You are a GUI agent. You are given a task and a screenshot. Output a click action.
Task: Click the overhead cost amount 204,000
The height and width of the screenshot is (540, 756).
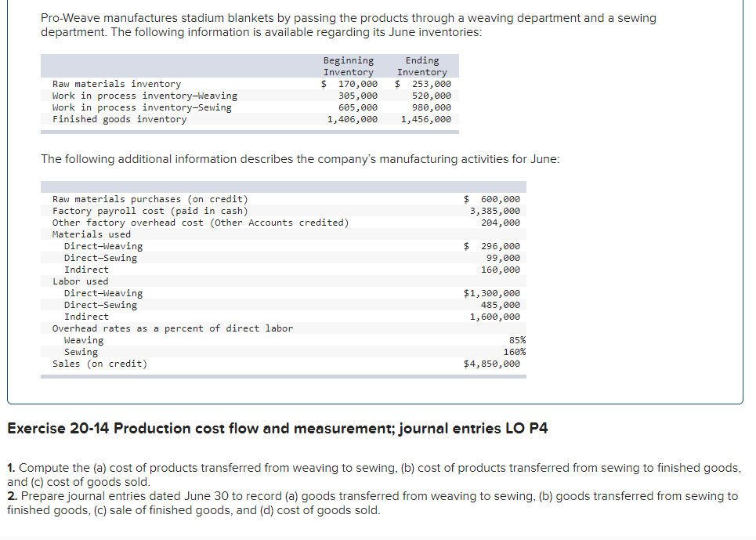(501, 223)
